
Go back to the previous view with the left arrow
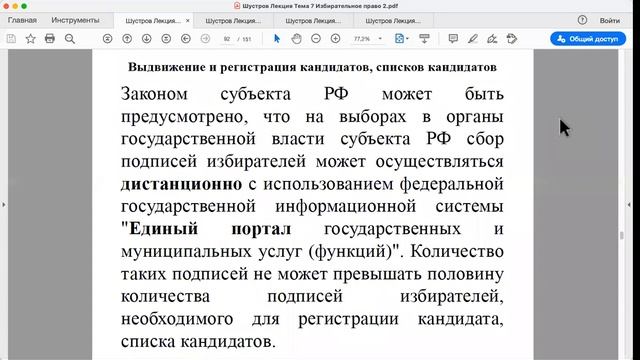[x=186, y=39]
